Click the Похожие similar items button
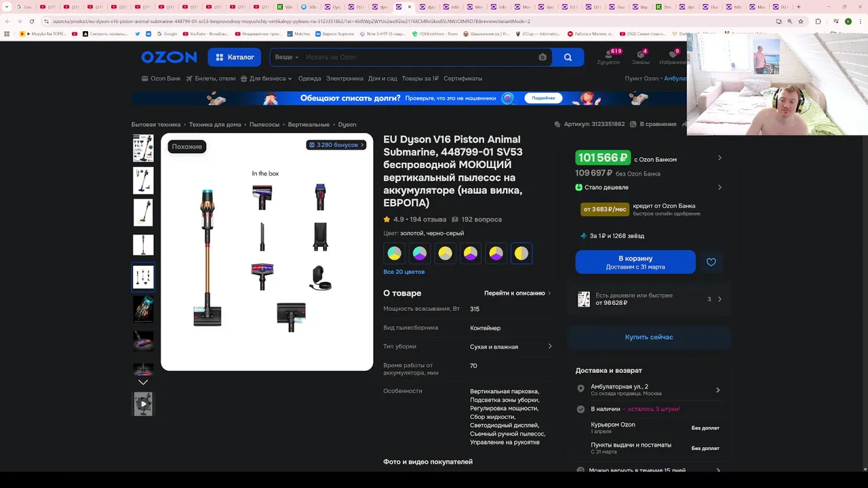 pyautogui.click(x=186, y=146)
